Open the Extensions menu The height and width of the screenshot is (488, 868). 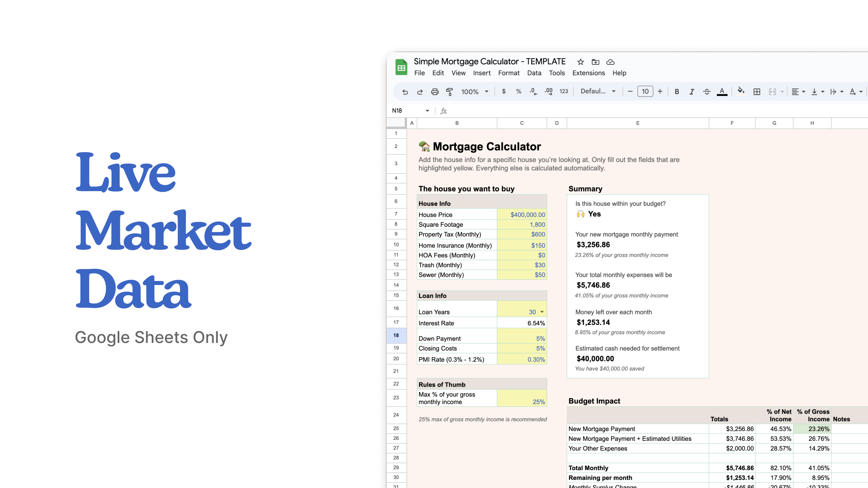click(x=588, y=73)
